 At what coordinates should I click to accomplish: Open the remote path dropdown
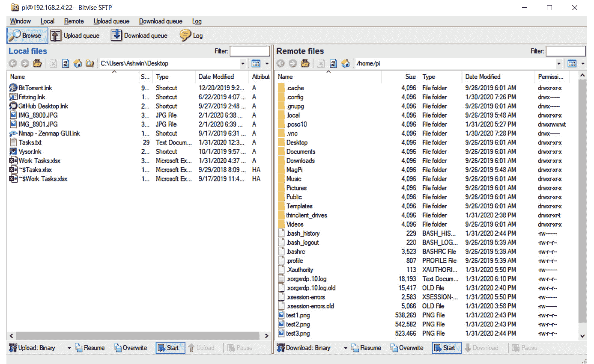(x=559, y=63)
